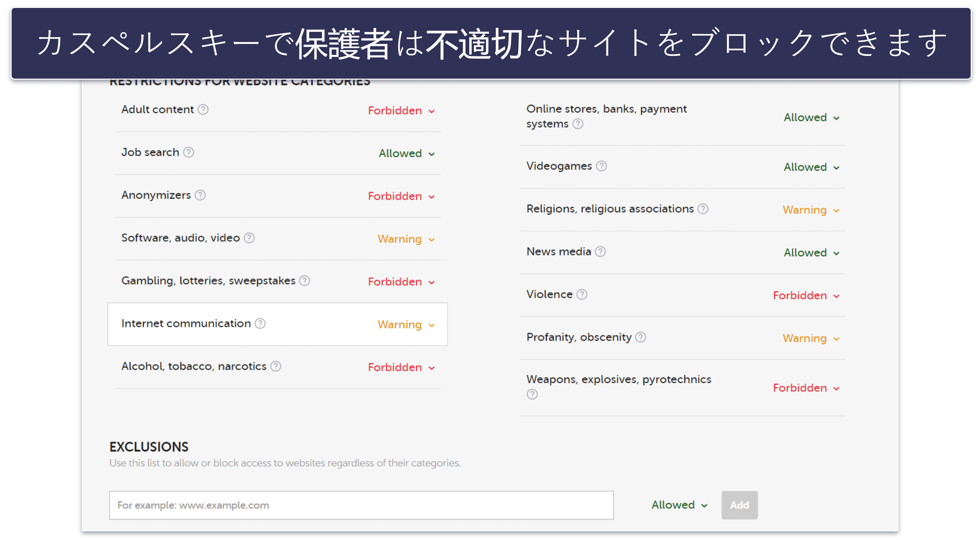Click the Violence category label

(x=550, y=295)
